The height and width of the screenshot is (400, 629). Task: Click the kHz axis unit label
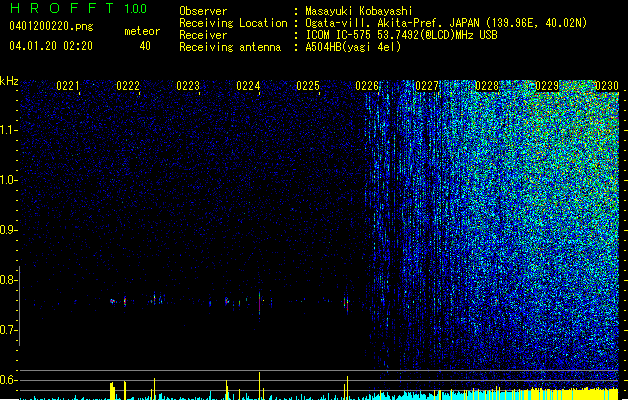pyautogui.click(x=9, y=81)
